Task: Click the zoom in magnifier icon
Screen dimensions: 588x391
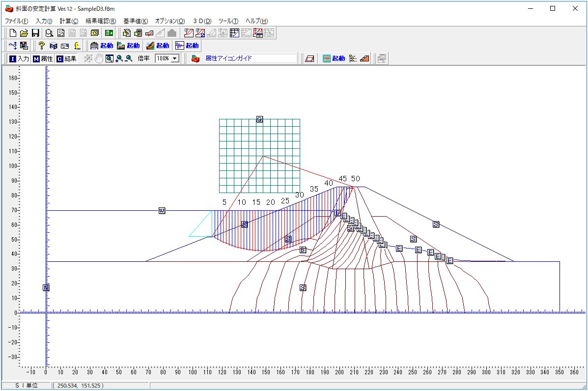Action: tap(119, 58)
